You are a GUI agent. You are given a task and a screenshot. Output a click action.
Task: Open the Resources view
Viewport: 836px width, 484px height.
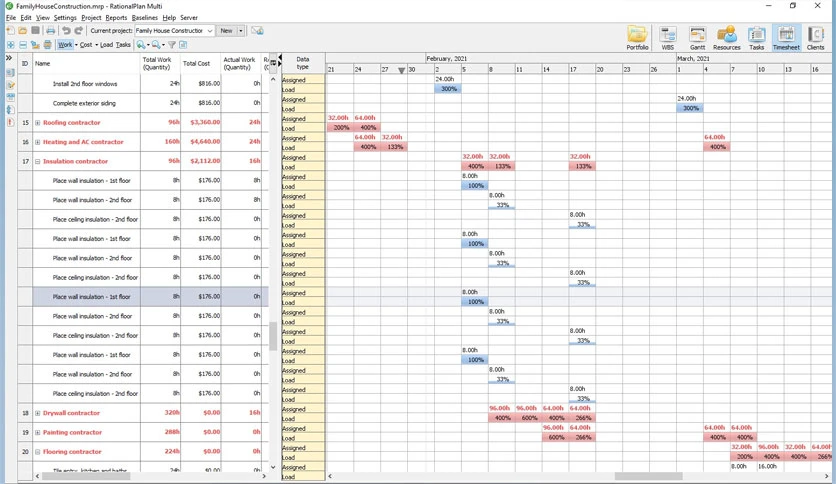click(x=727, y=38)
